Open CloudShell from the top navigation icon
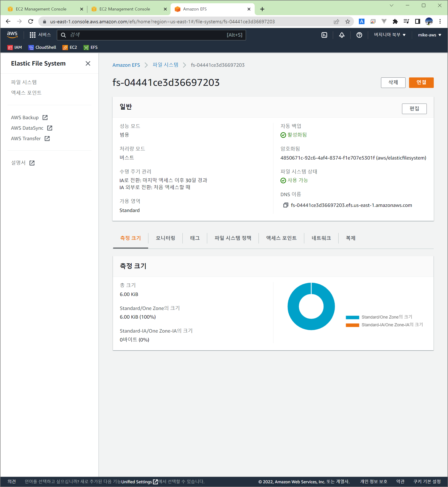Screen dimensions: 448x487 [x=324, y=35]
